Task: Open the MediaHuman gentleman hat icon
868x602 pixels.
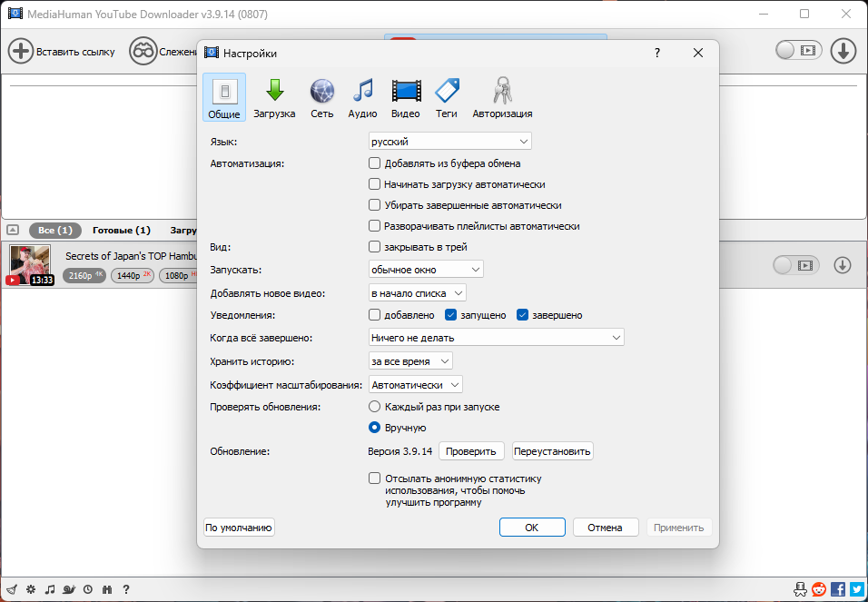Action: click(x=800, y=588)
